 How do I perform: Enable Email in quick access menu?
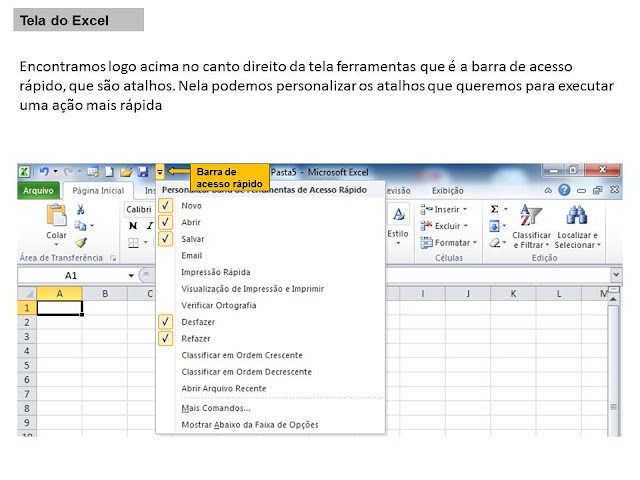click(191, 256)
